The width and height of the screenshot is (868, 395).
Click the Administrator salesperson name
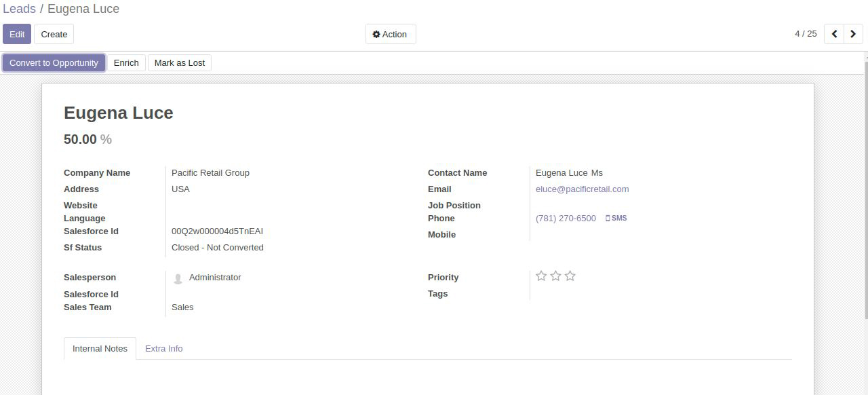tap(215, 278)
